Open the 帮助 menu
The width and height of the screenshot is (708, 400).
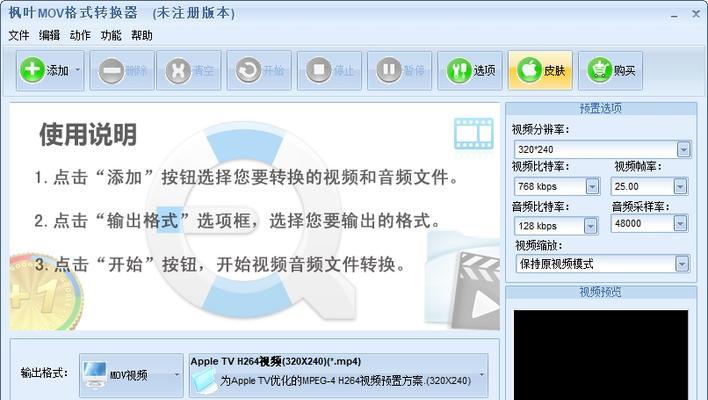(x=142, y=35)
